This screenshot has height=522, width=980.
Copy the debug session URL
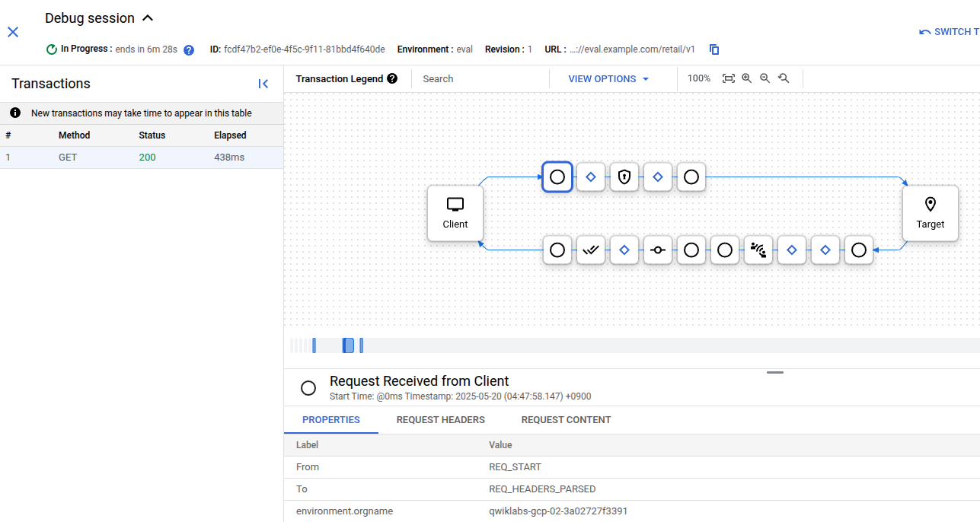pos(714,49)
